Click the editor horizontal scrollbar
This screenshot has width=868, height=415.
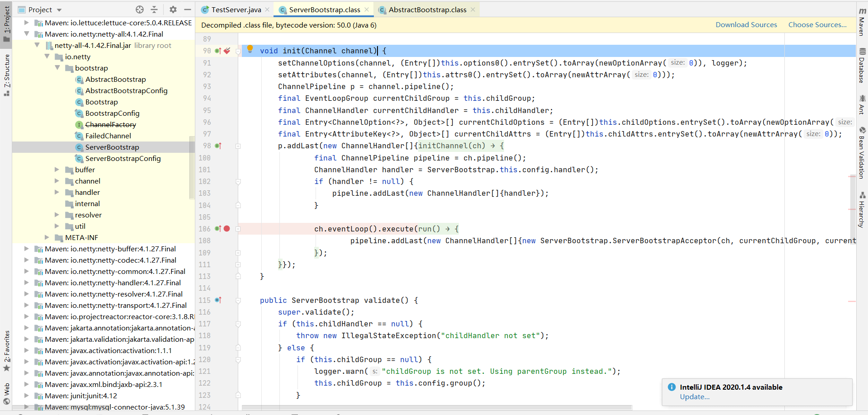pos(436,408)
